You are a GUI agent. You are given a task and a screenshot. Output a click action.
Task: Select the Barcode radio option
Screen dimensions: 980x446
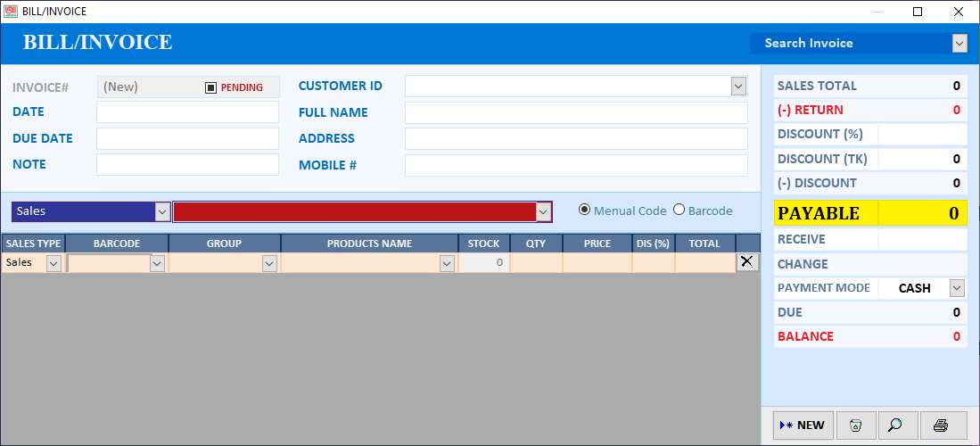679,211
